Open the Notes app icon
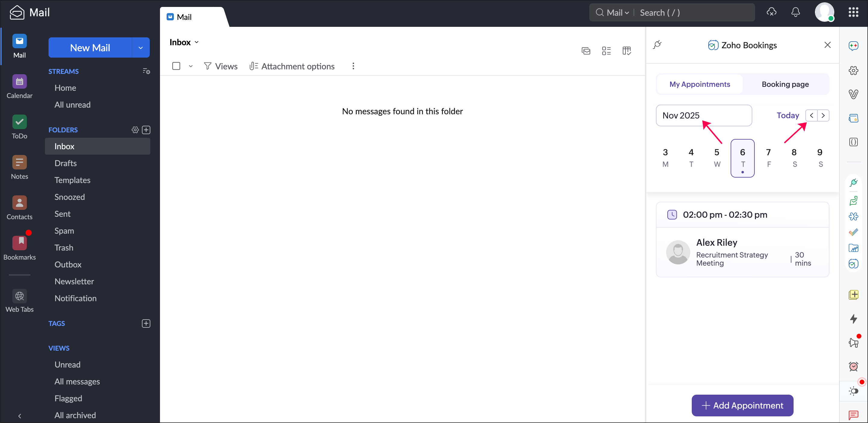The width and height of the screenshot is (868, 423). tap(19, 162)
